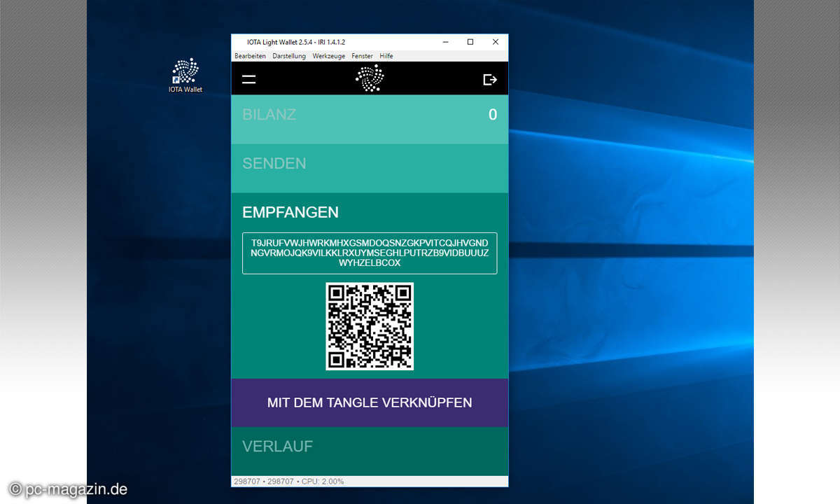Open the IOTA Wallet desktop shortcut

[185, 76]
